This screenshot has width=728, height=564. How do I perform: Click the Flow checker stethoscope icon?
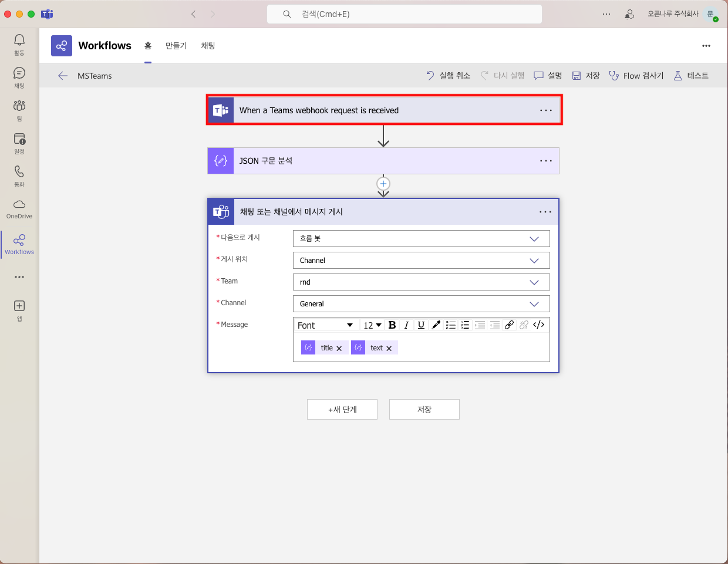point(614,76)
